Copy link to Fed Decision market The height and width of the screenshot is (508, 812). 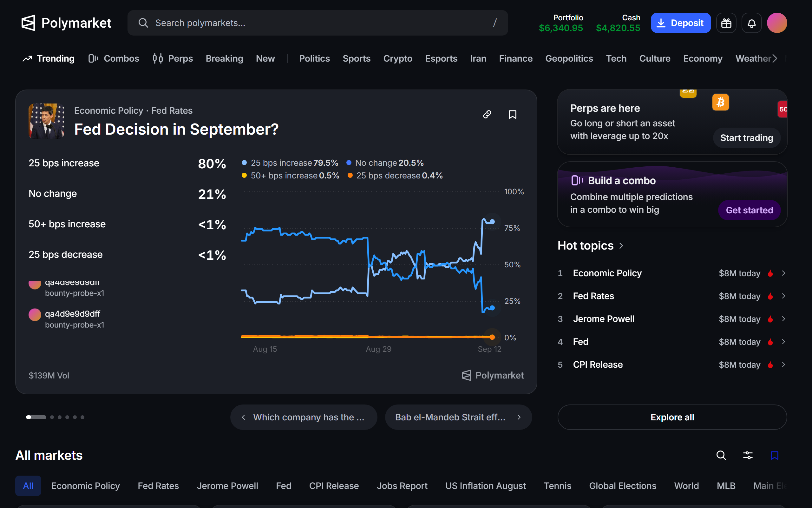(487, 115)
